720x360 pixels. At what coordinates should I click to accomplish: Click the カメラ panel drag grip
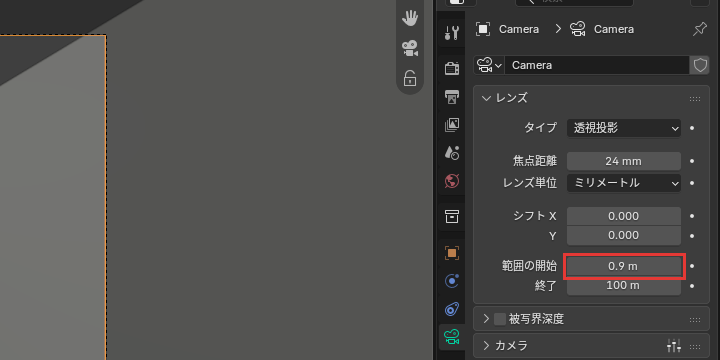pos(695,347)
